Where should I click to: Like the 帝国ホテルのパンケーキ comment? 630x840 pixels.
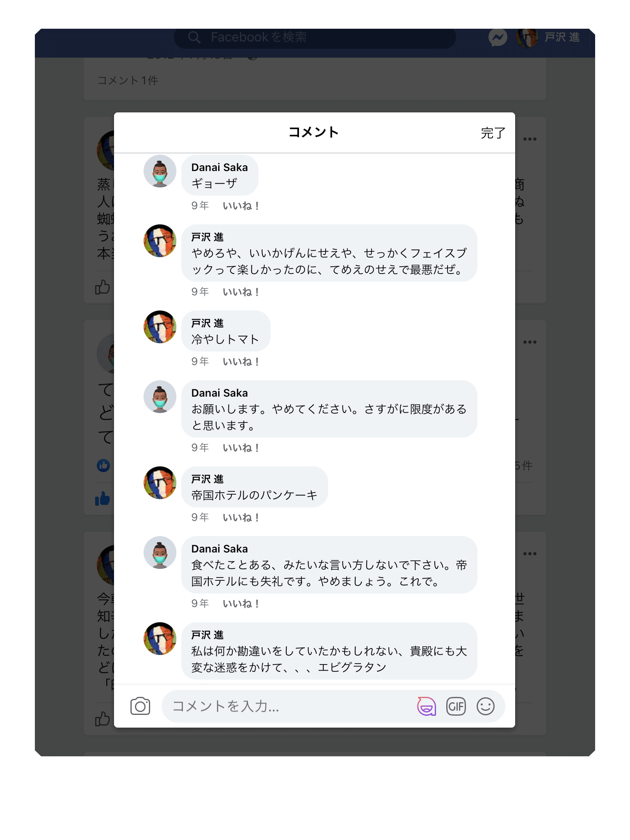tap(241, 517)
